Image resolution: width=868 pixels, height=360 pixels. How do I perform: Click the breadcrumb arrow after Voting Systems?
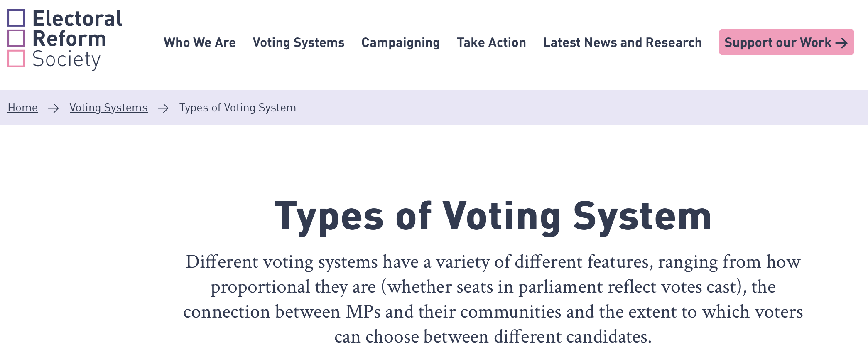163,108
